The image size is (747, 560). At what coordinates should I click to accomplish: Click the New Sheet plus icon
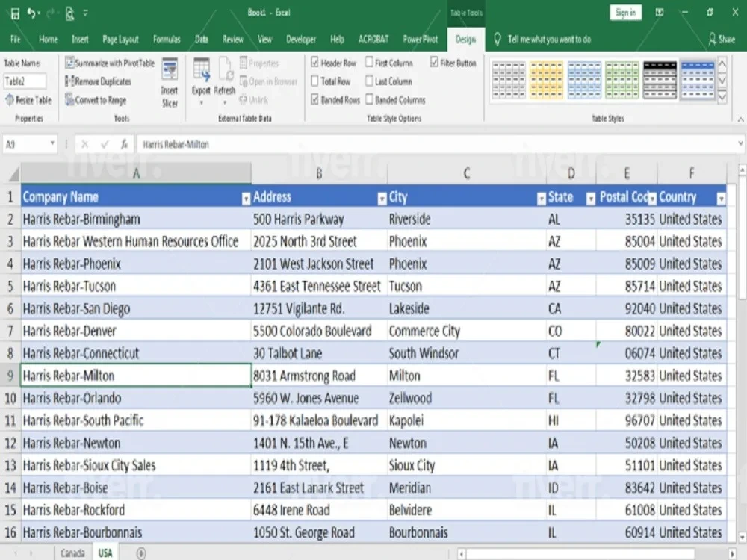(x=141, y=553)
